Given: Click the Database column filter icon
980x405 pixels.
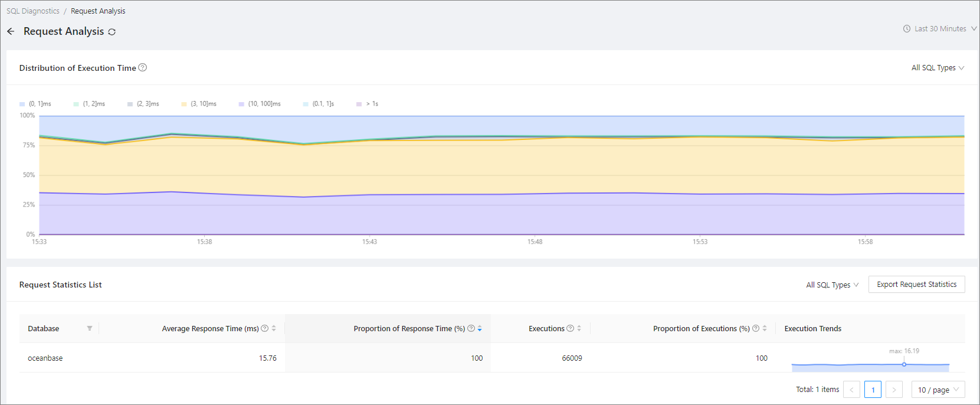Looking at the screenshot, I should click(x=90, y=328).
